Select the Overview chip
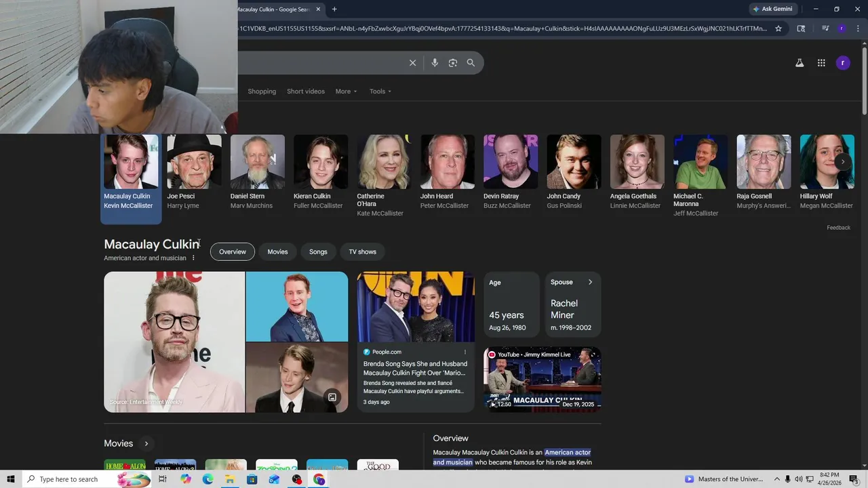 coord(233,251)
